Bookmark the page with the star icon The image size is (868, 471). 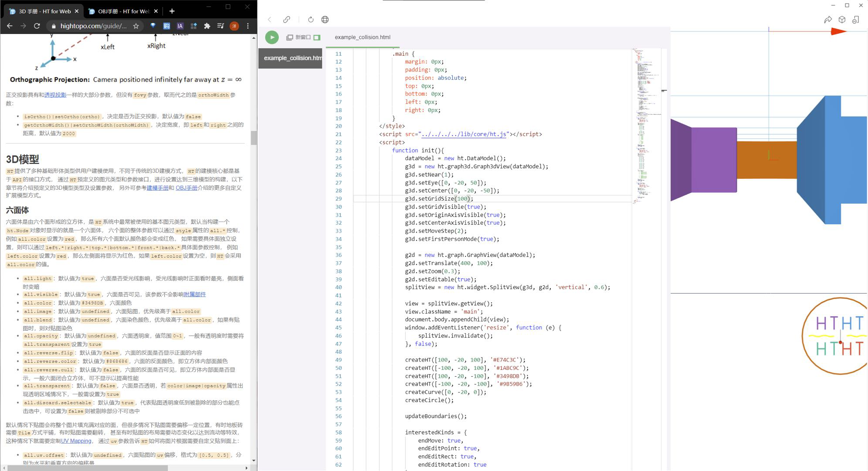tap(136, 26)
